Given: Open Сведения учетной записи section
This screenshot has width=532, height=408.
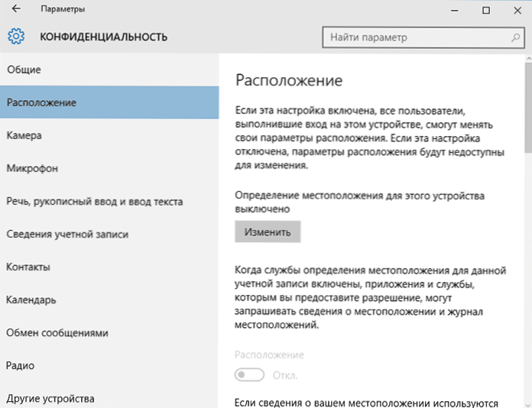Looking at the screenshot, I should click(x=109, y=234).
